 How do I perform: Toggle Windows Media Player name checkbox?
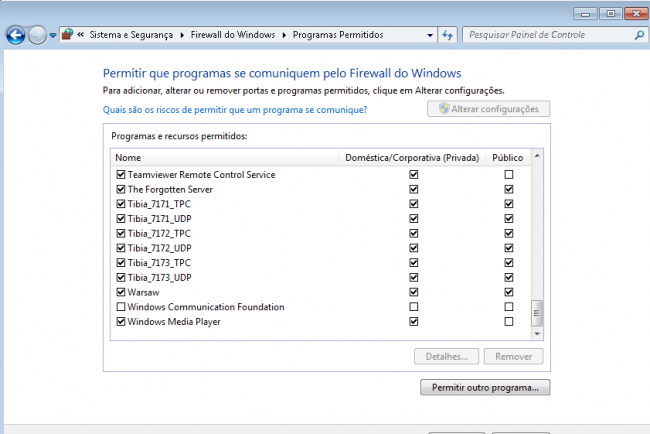[121, 322]
